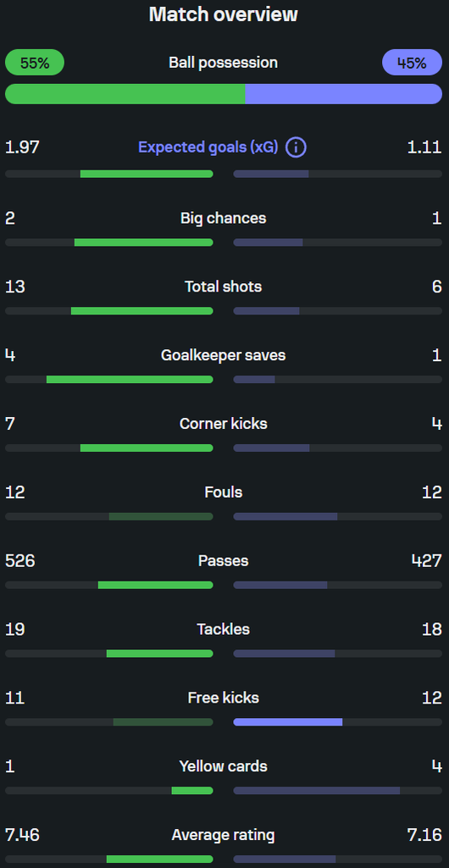Screen dimensions: 449x868
Task: Click the Fouls stat label
Action: click(x=224, y=492)
